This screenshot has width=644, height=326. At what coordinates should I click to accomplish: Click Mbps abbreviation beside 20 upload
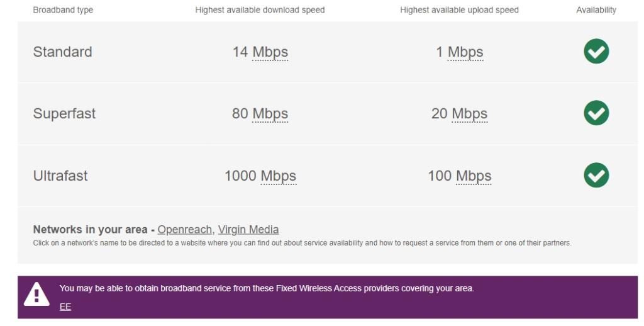click(469, 114)
